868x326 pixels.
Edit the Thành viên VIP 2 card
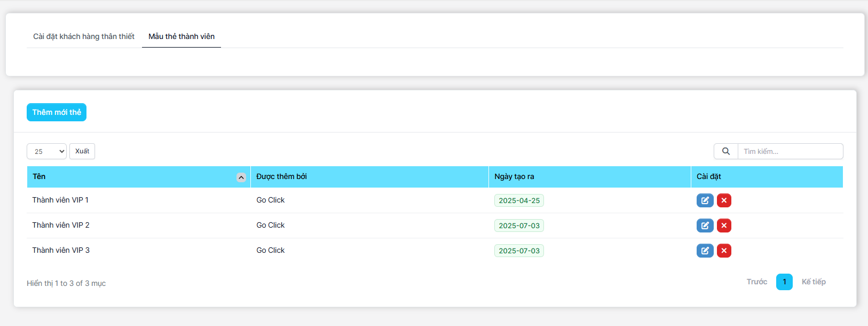[x=705, y=226]
